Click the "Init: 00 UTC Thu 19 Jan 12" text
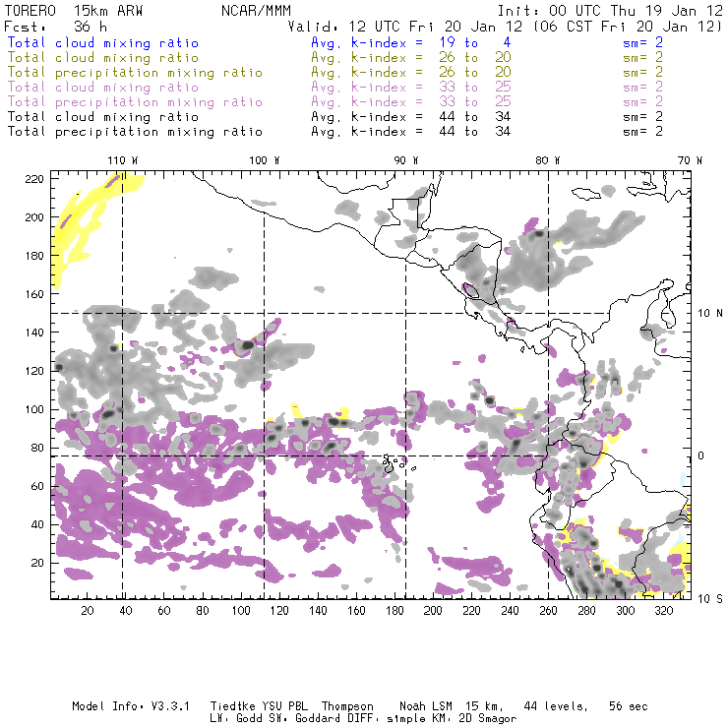 click(610, 11)
